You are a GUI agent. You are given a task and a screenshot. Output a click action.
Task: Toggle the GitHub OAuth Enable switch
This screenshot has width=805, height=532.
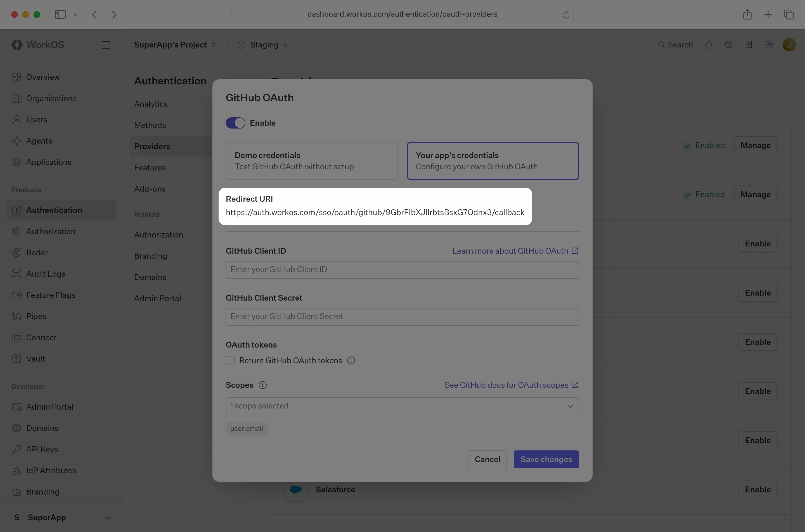point(236,123)
